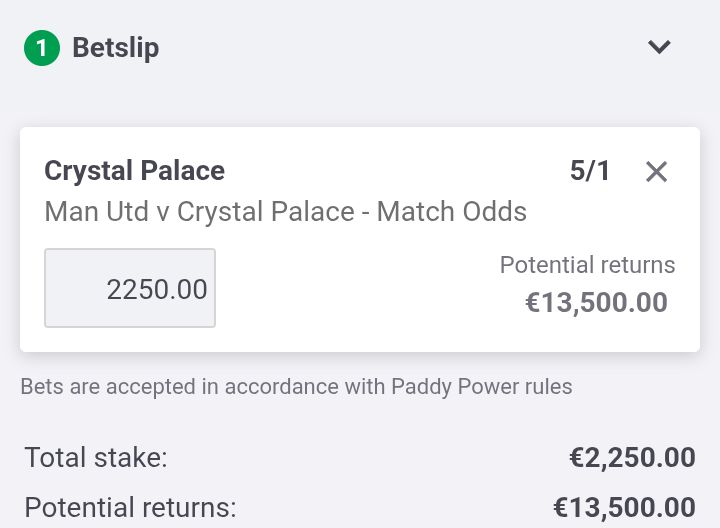
Task: Open the Man Utd v Crystal Palace fixture
Action: pyautogui.click(x=200, y=212)
